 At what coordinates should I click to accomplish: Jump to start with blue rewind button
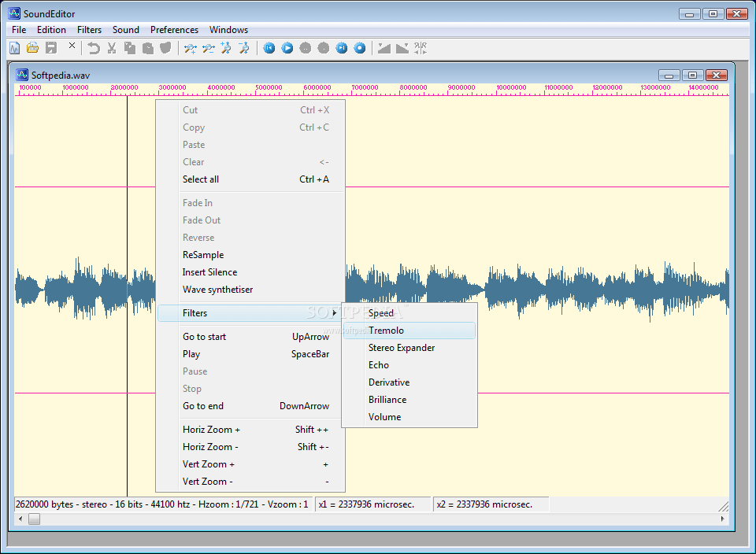click(x=269, y=48)
